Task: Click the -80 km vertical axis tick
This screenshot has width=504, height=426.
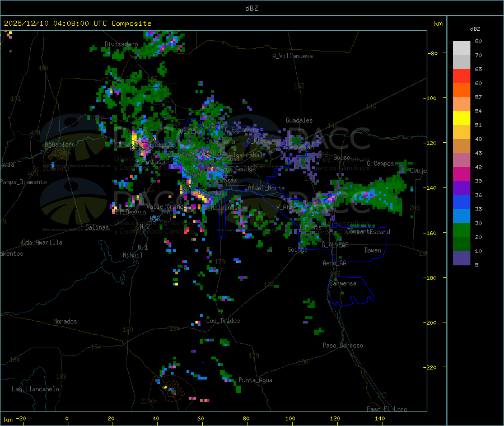Action: coord(433,53)
